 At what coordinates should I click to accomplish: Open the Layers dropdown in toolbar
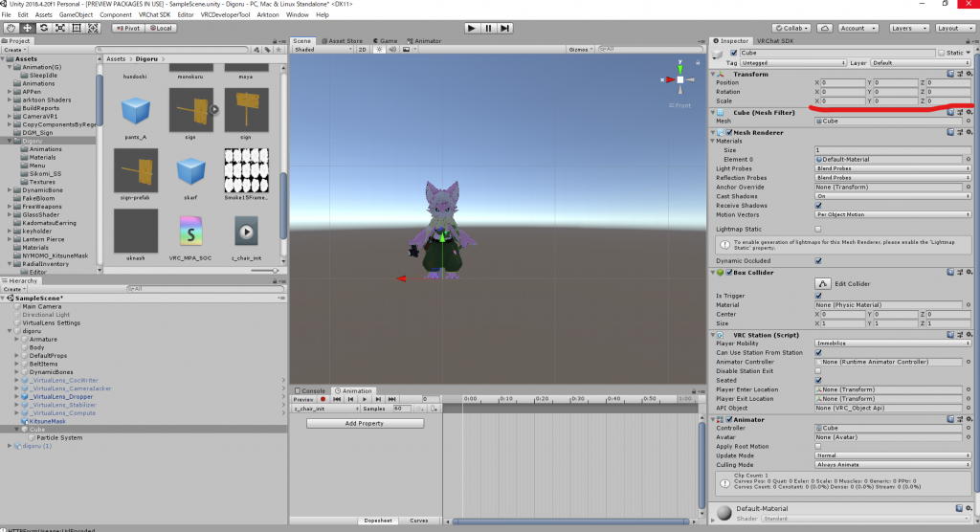pos(908,28)
